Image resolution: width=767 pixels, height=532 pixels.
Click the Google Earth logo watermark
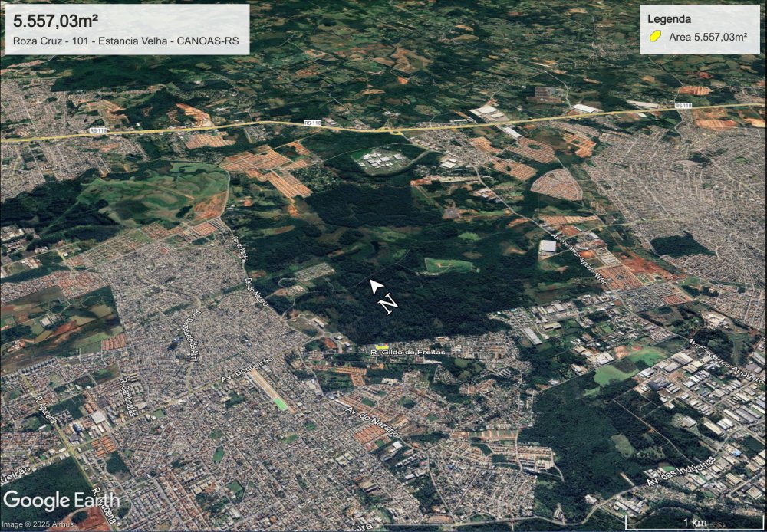pyautogui.click(x=61, y=501)
